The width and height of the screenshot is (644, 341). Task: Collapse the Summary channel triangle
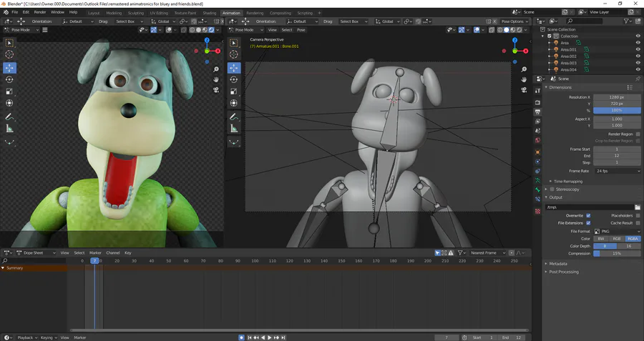3,268
